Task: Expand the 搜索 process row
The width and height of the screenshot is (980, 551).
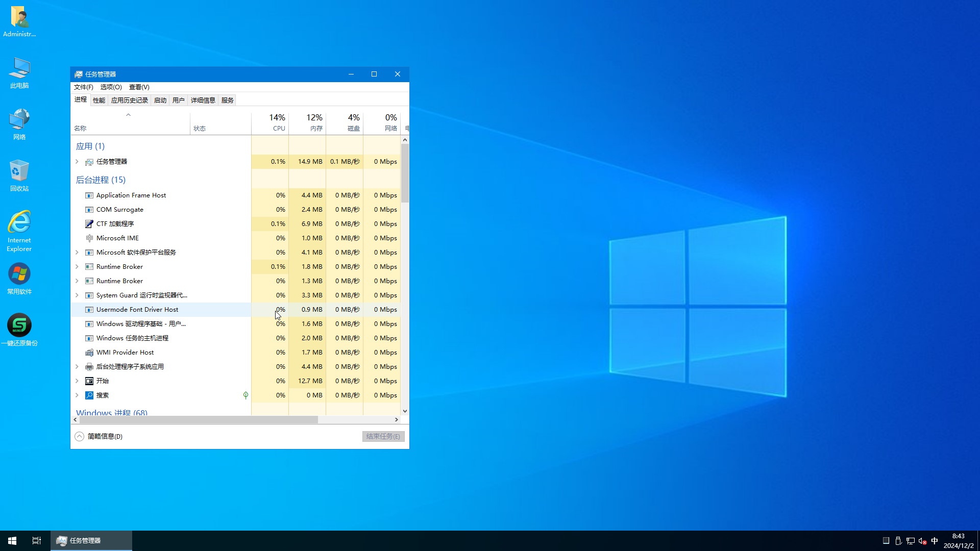Action: click(x=77, y=395)
